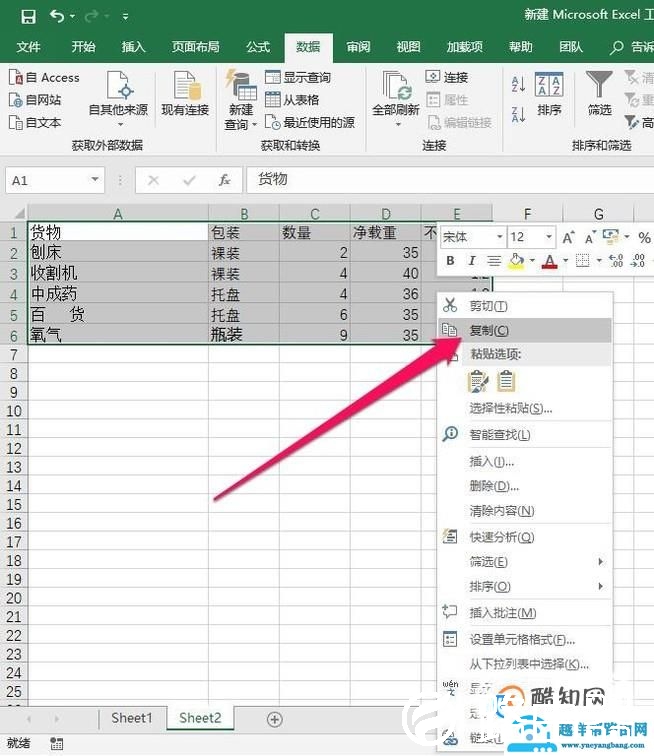Switch to 开始 ribbon tab
The width and height of the screenshot is (654, 756).
(83, 47)
